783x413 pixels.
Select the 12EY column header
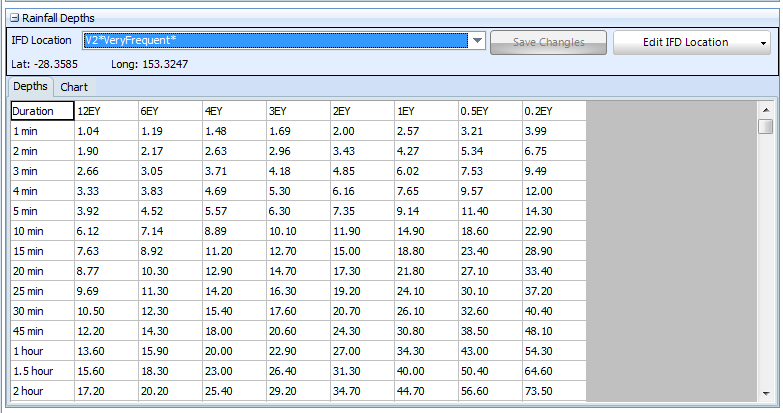point(106,111)
